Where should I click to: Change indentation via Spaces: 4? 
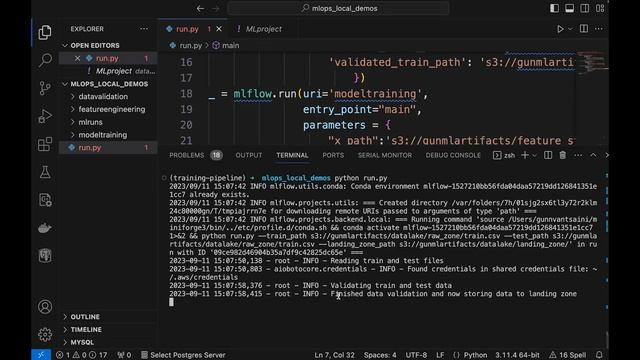pyautogui.click(x=380, y=355)
